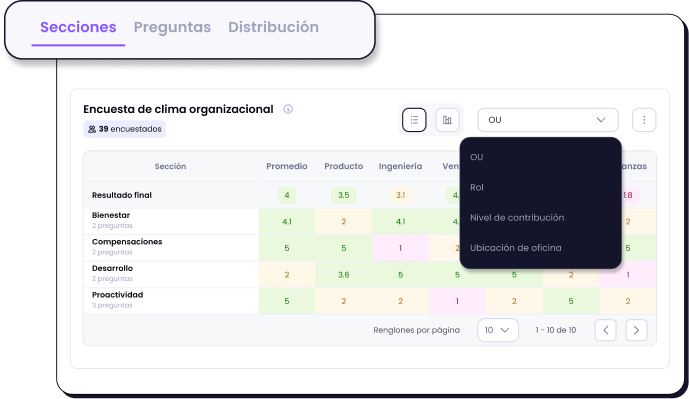Switch to list view icon
Viewport: 689px width, 399px height.
point(414,120)
